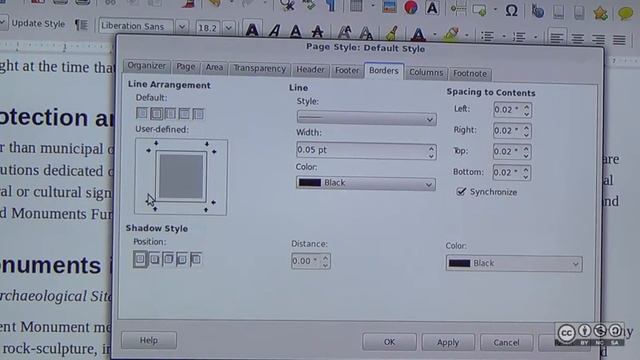Apply Subscript from the toolbar
640x360 pixels.
click(366, 32)
